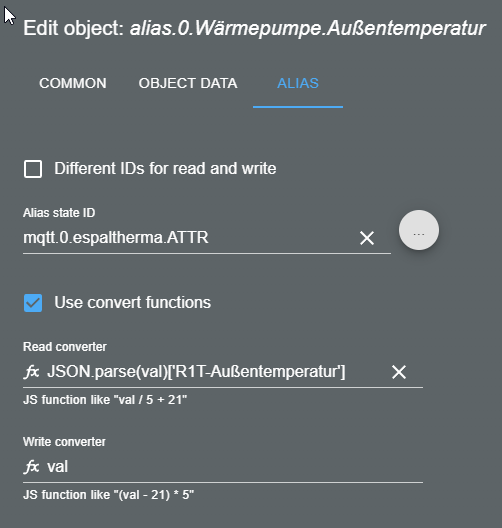Viewport: 502px width, 528px height.
Task: Click the 'Use convert functions' label text
Action: click(x=133, y=302)
